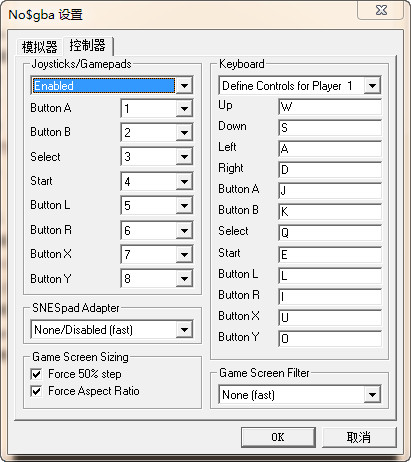The image size is (411, 462).
Task: Click the 取消 cancel button
Action: 359,437
